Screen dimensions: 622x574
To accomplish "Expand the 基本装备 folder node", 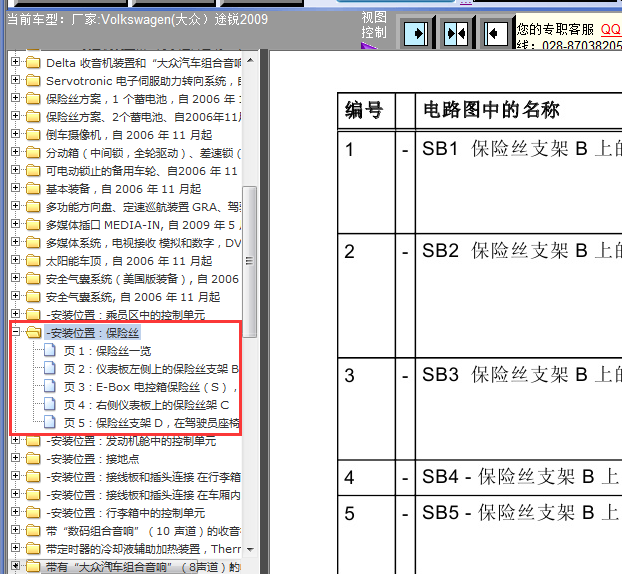I will point(15,188).
